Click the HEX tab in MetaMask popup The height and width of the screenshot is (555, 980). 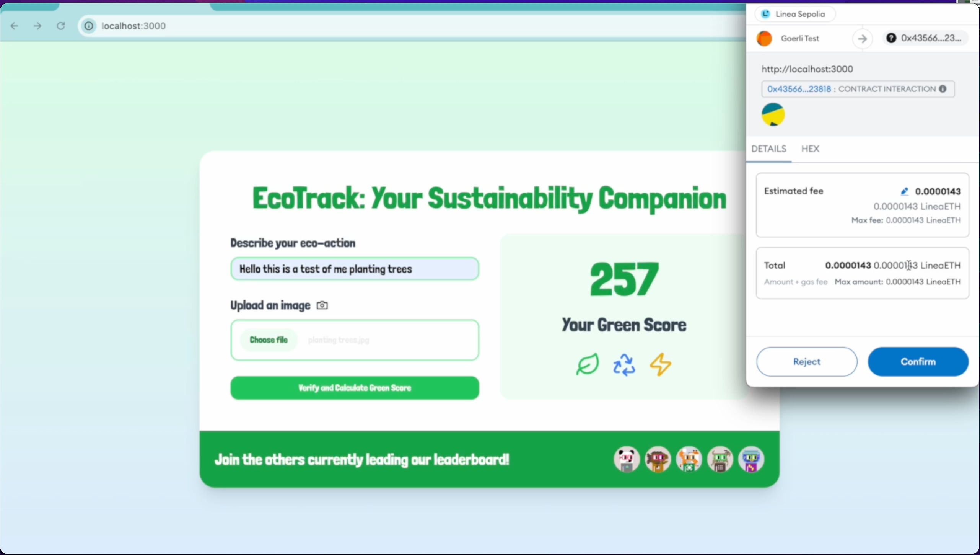(810, 148)
